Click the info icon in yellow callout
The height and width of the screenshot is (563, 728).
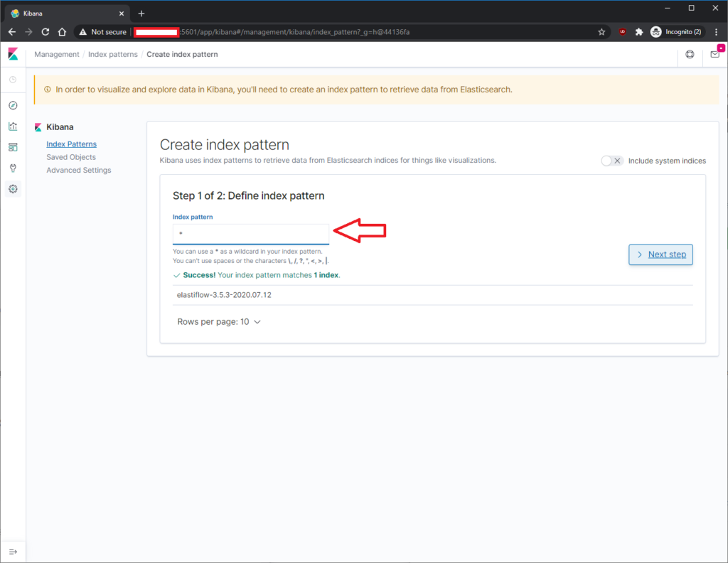coord(48,90)
